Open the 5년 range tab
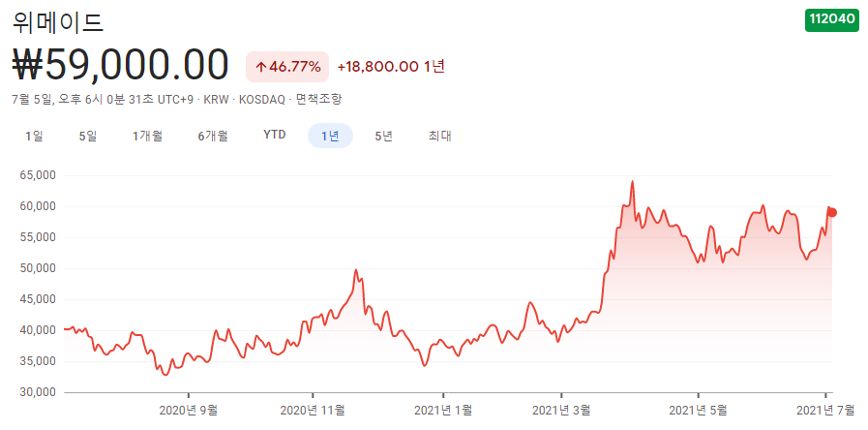This screenshot has height=430, width=868. (383, 136)
